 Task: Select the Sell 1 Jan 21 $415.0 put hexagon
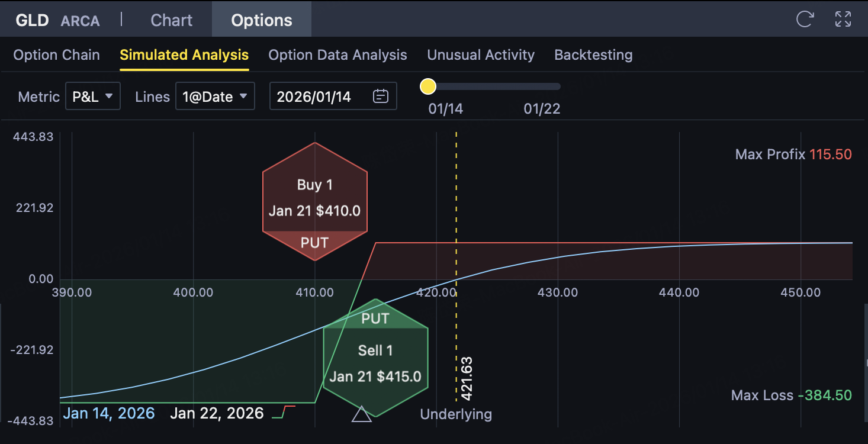click(x=375, y=358)
